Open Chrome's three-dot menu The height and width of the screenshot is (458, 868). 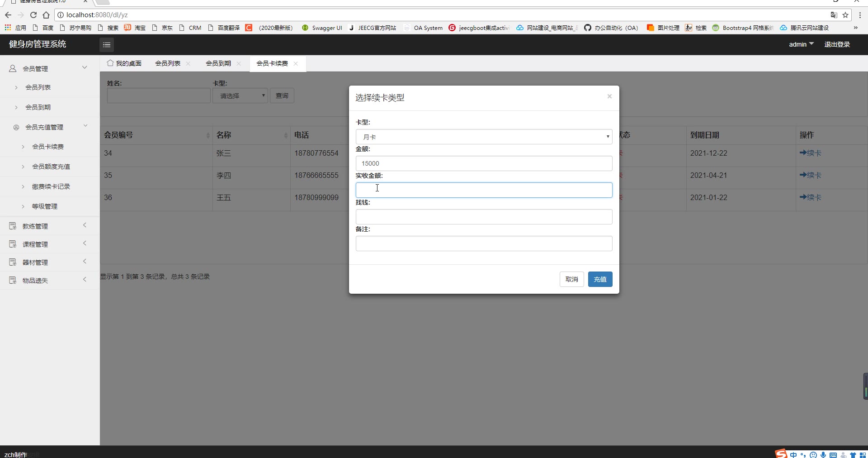coord(860,15)
